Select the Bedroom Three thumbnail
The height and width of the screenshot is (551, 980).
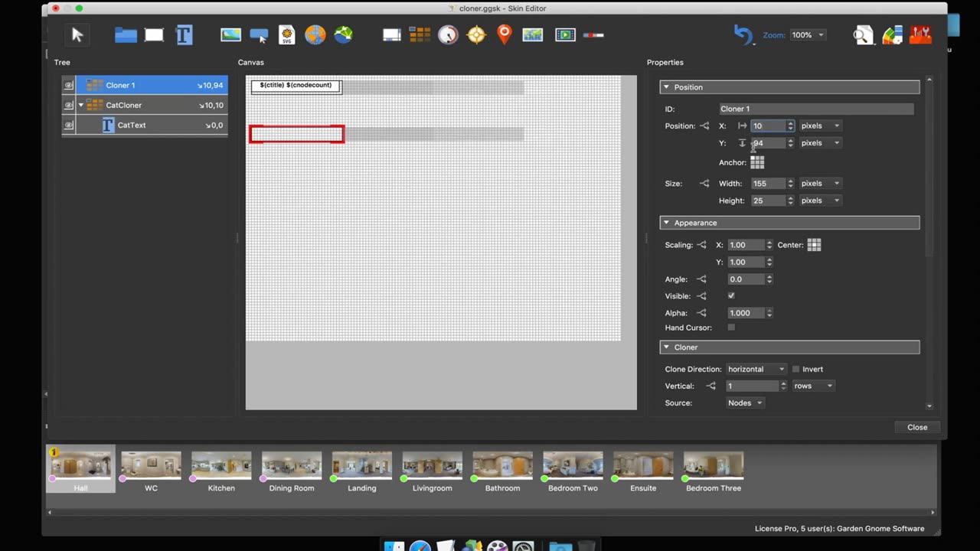[x=714, y=468]
